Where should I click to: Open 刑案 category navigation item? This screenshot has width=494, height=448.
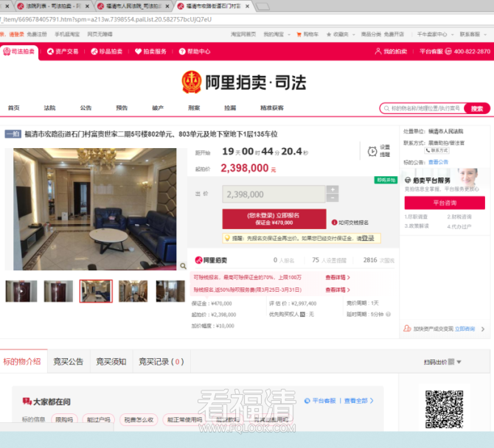(x=194, y=108)
